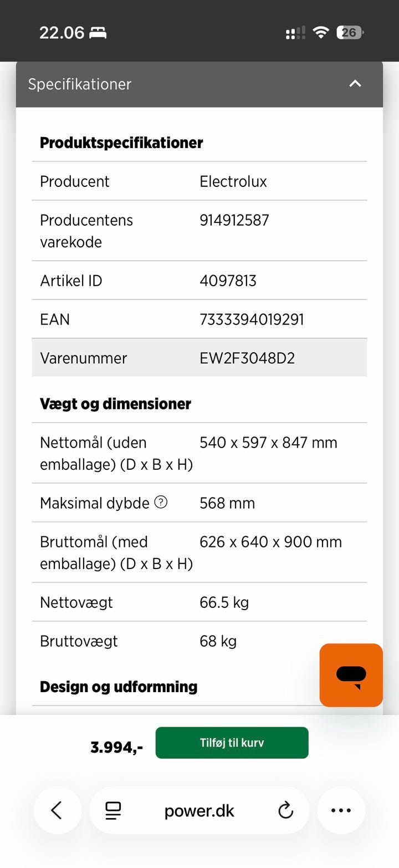Tap the 3.994,- price label
The width and height of the screenshot is (399, 868).
(116, 747)
